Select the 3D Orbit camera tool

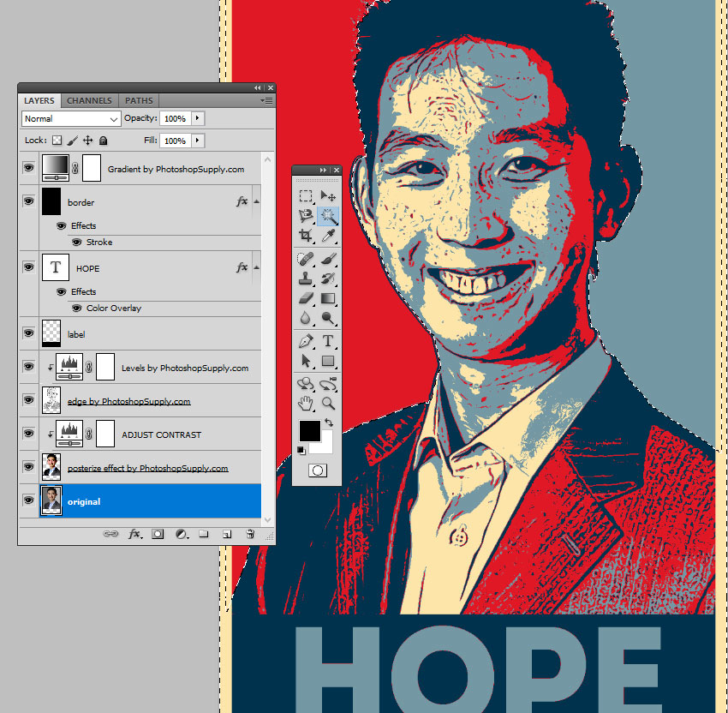(328, 384)
